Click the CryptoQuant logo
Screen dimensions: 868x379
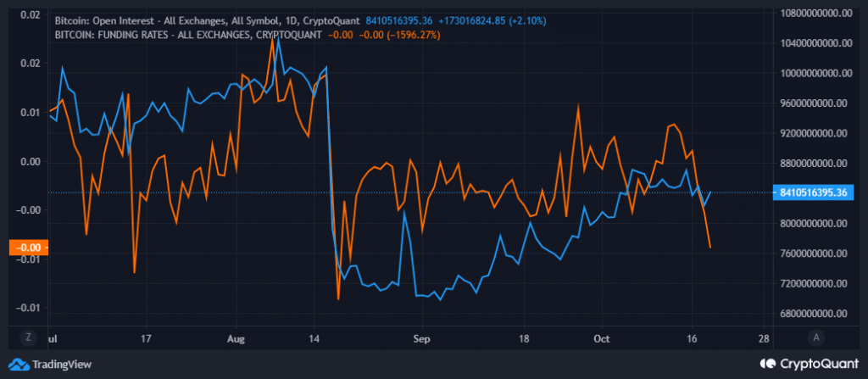[x=808, y=364]
